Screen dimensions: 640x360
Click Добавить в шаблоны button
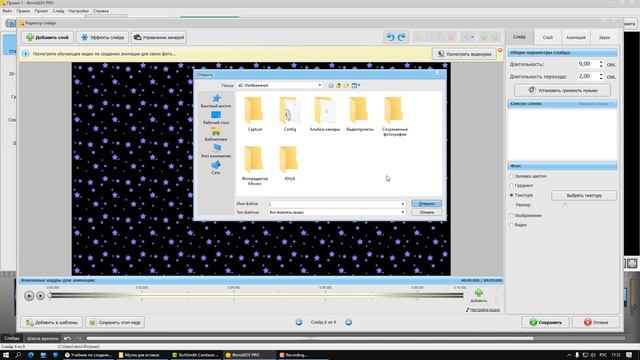coord(51,322)
